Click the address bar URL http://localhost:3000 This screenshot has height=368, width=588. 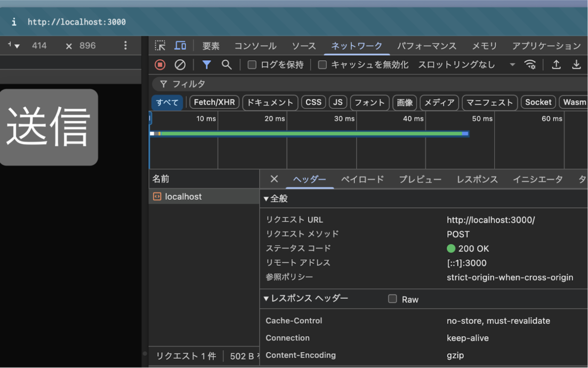pyautogui.click(x=77, y=22)
